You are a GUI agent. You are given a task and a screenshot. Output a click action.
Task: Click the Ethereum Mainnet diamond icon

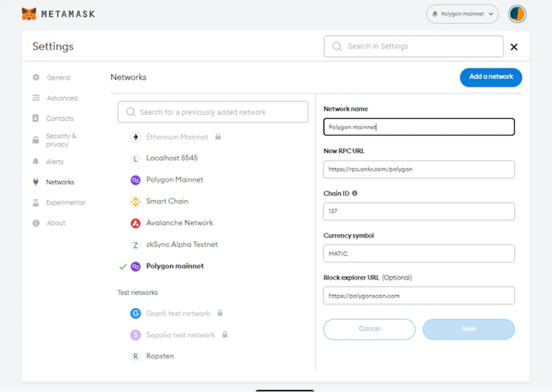click(x=136, y=137)
